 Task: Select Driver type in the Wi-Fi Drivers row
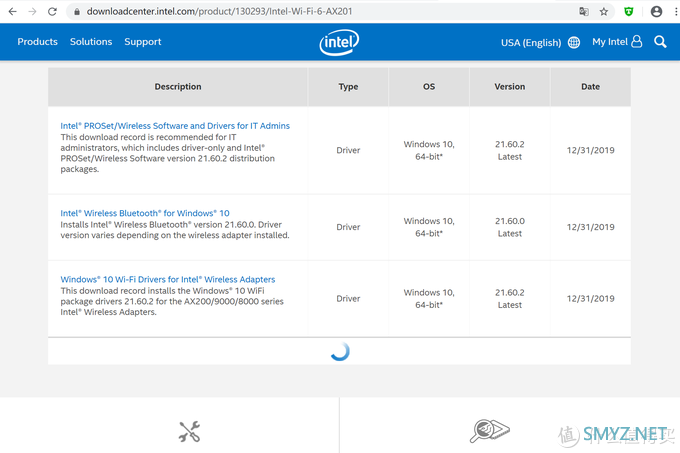[348, 299]
